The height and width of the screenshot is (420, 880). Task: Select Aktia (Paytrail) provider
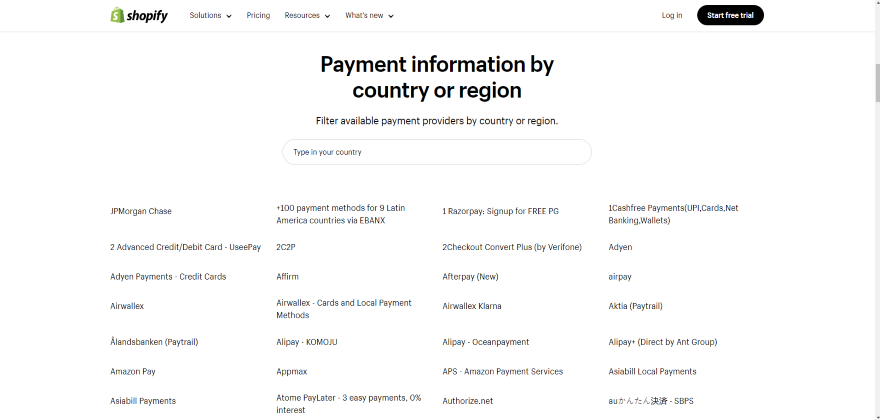635,306
